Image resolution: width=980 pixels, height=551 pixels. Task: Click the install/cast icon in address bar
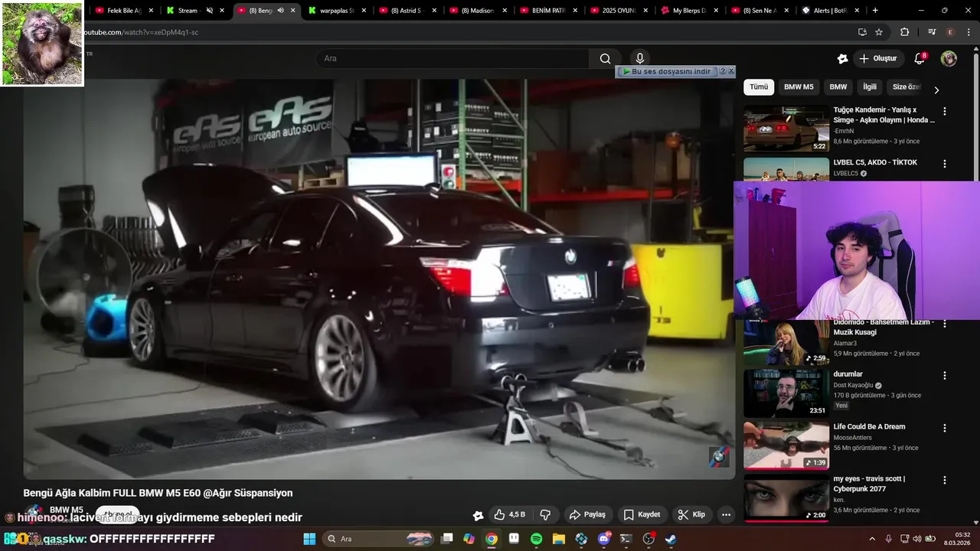[862, 32]
